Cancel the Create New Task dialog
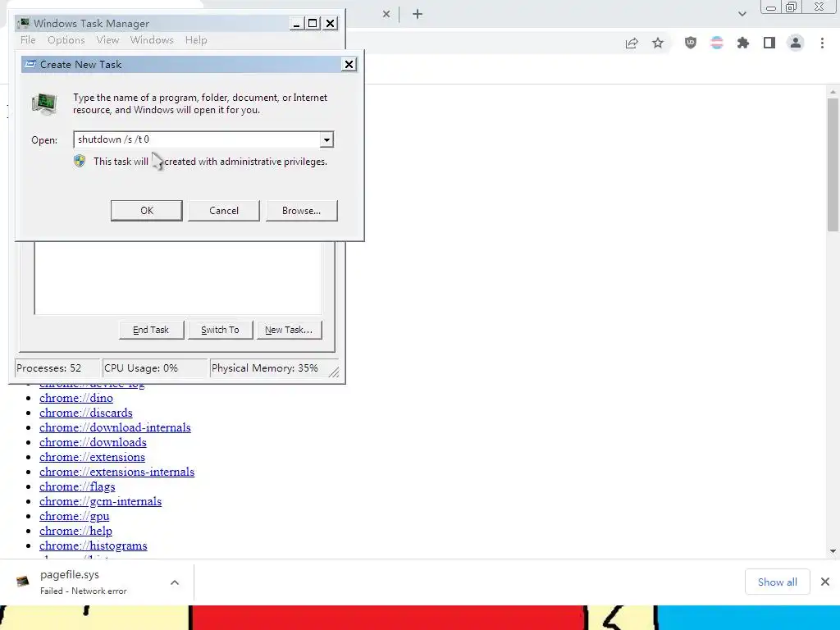Screen dimensions: 840x630 coord(224,211)
